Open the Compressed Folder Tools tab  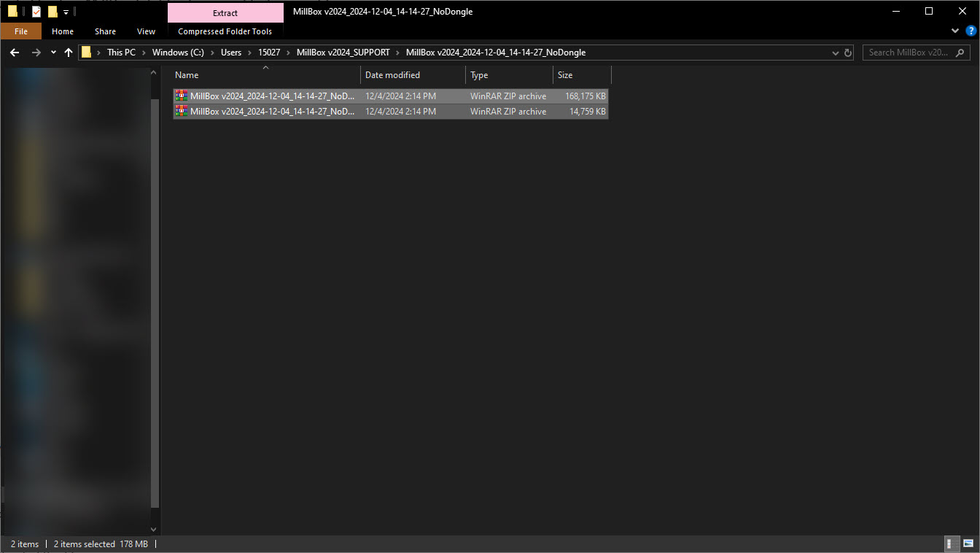225,31
